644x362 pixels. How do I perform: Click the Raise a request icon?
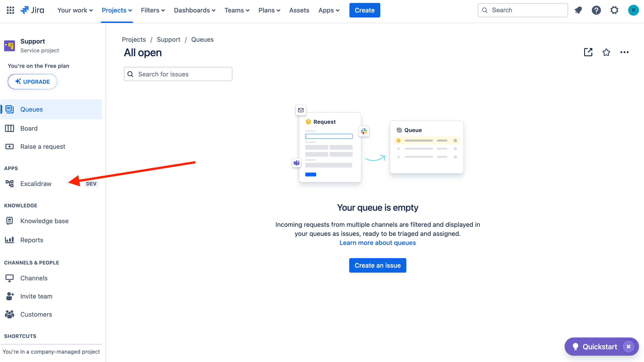(x=10, y=147)
